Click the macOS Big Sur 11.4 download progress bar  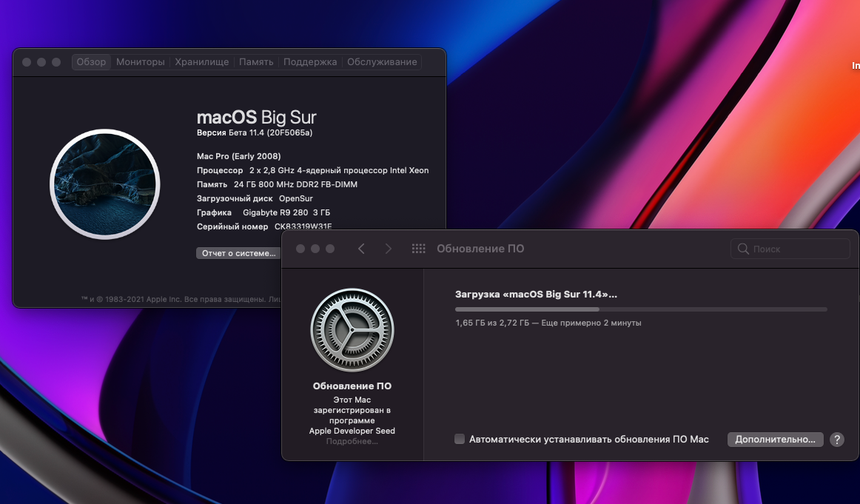641,309
